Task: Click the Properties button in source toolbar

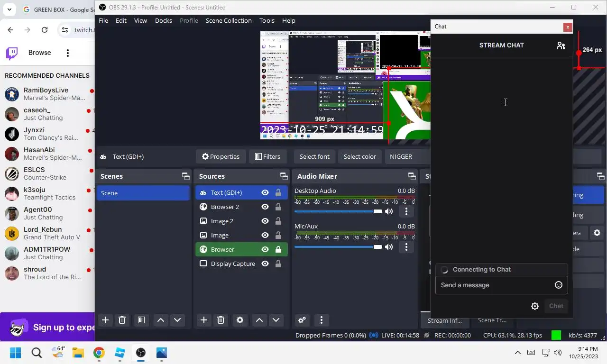Action: click(221, 156)
